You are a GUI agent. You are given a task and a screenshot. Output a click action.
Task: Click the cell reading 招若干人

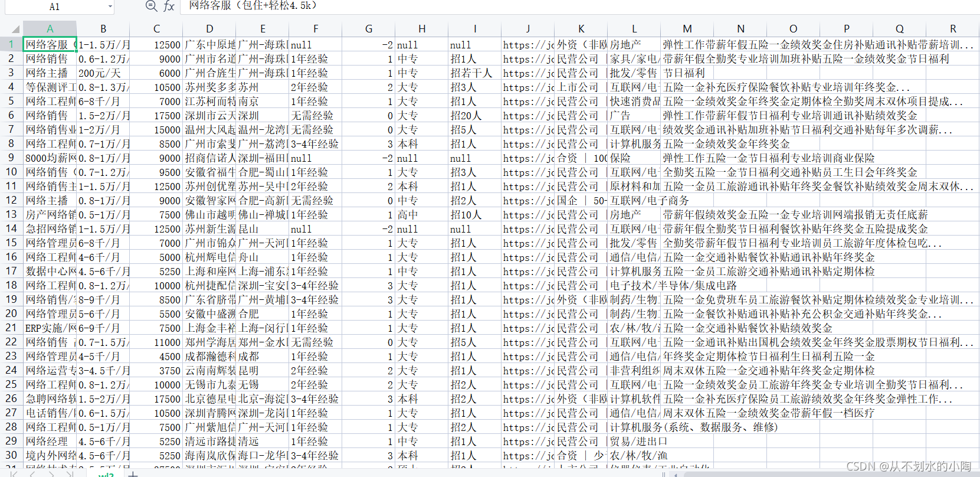click(475, 73)
